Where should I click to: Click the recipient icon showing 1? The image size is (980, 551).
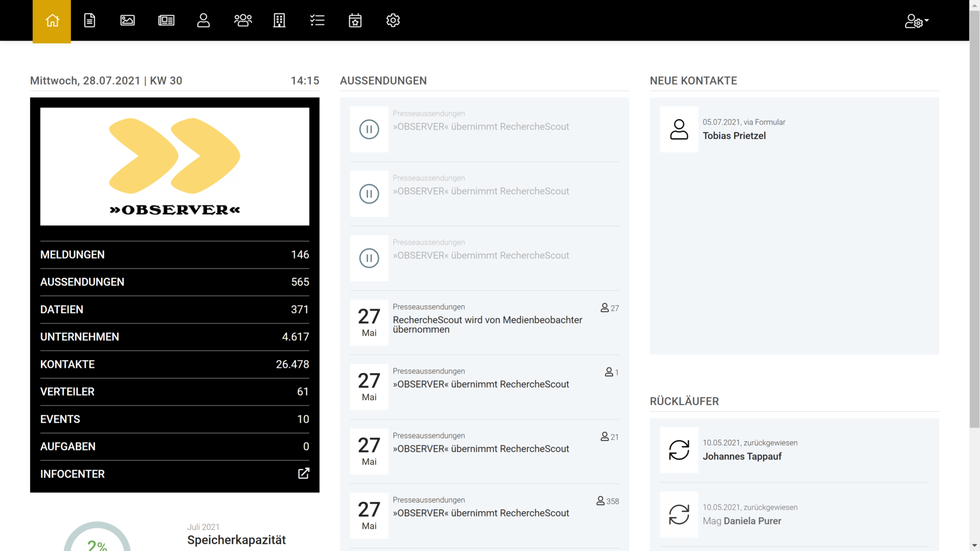(609, 372)
